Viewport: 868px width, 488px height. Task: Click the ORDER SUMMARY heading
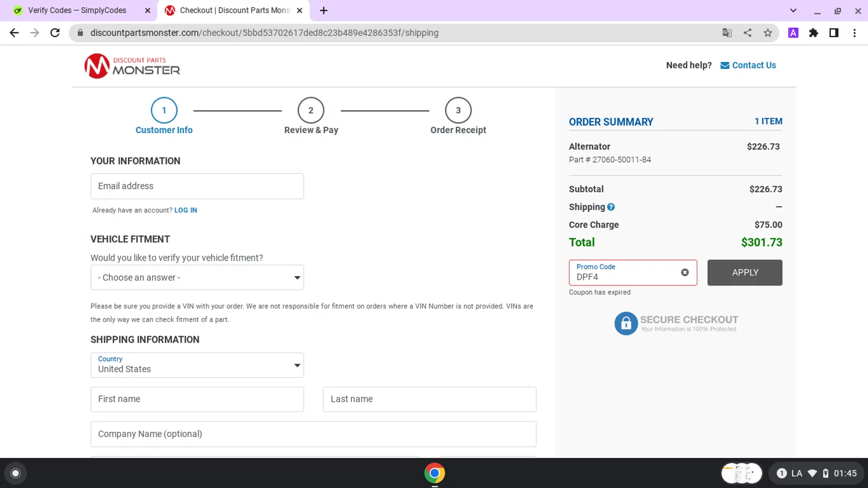tap(610, 122)
